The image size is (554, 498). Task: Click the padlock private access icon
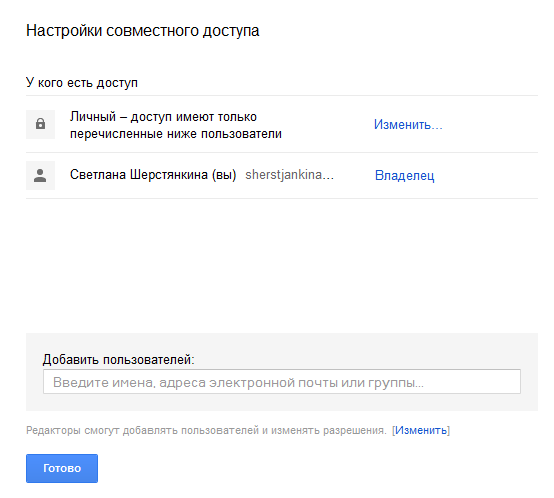[x=40, y=124]
